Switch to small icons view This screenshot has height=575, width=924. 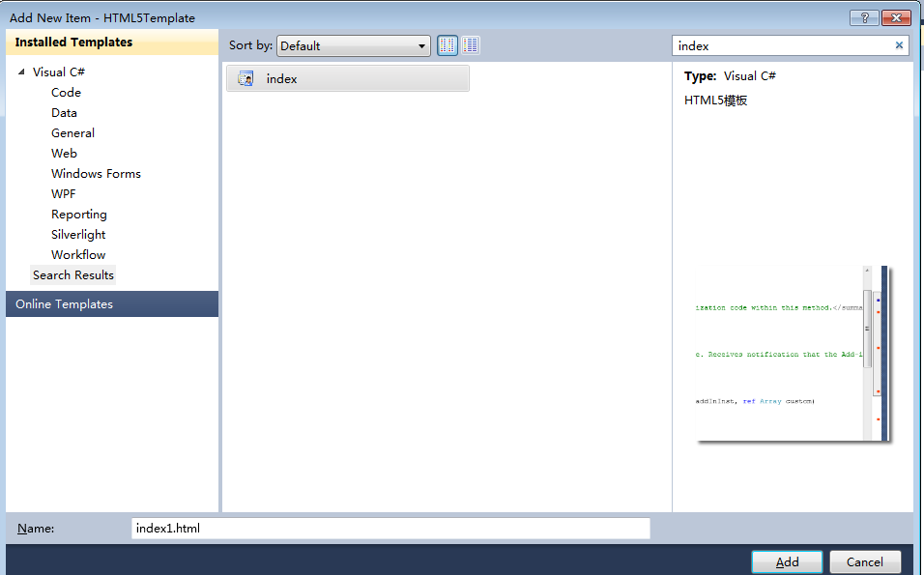471,45
